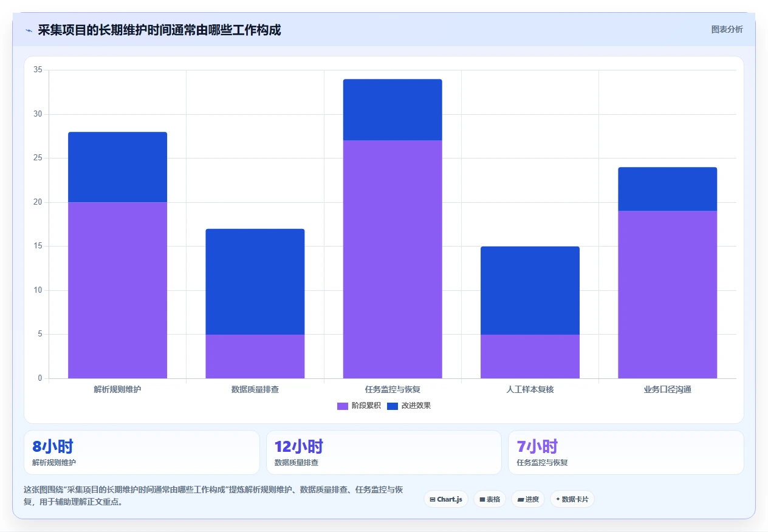The height and width of the screenshot is (532, 768).
Task: Click the purple 阶段累积 legend swatch
Action: [x=343, y=406]
